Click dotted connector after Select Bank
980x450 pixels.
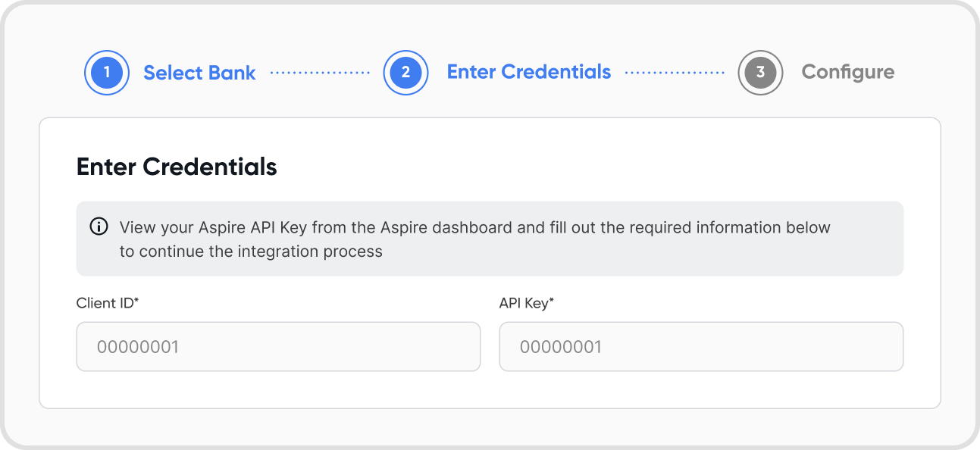tap(320, 73)
